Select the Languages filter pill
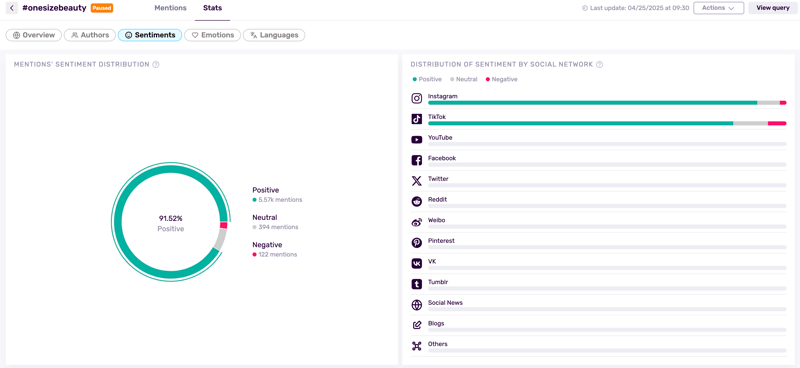This screenshot has height=368, width=800. point(274,35)
